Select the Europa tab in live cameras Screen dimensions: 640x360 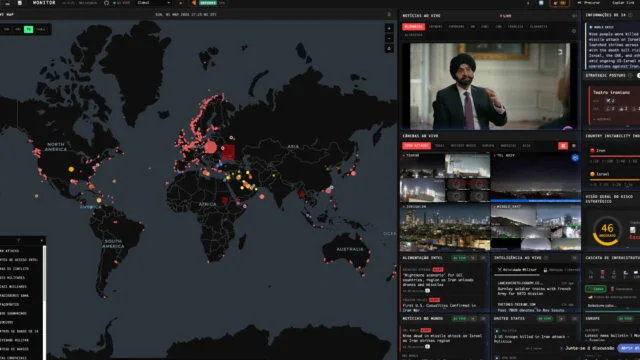[488, 146]
